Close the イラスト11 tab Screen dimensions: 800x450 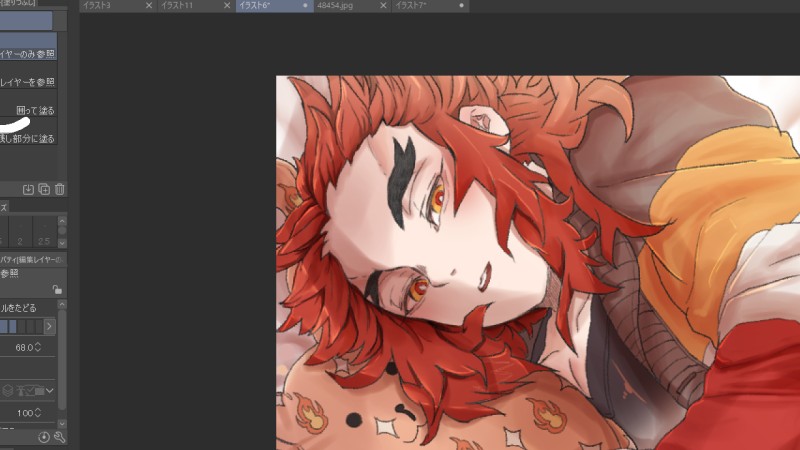[x=227, y=6]
